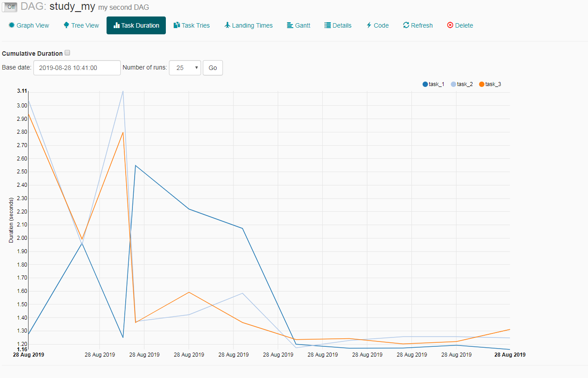
Task: Click the Delete circle-x icon
Action: point(450,25)
